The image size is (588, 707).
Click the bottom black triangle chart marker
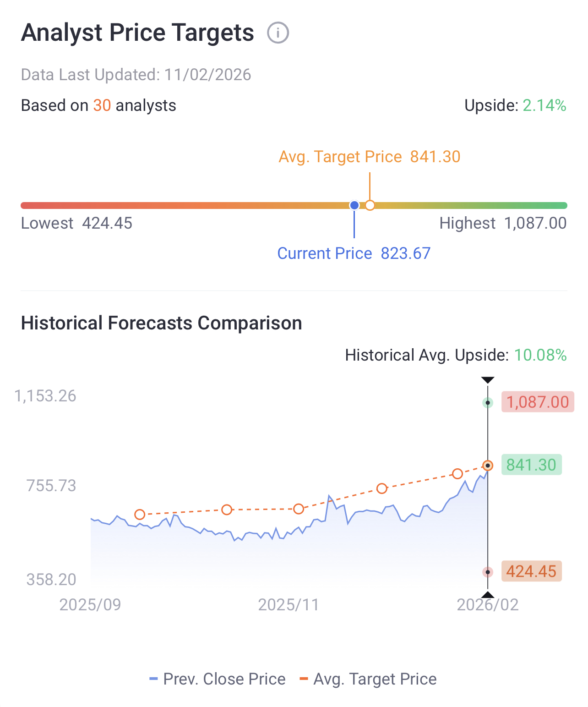488,595
